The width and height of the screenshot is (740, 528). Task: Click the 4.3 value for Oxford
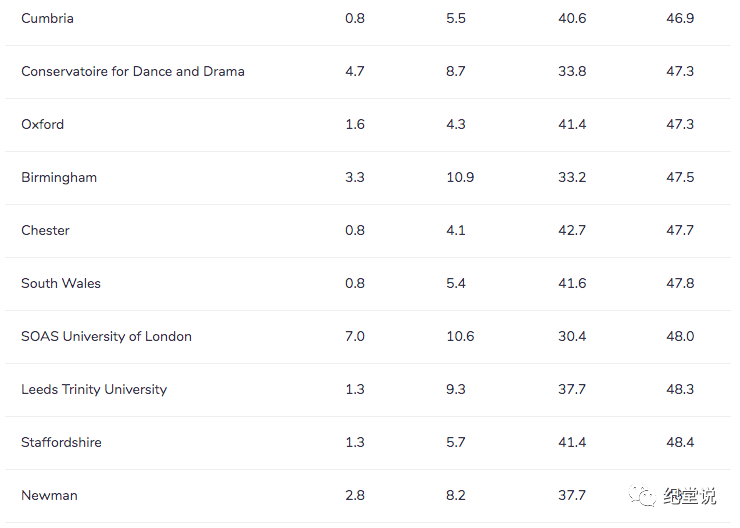(x=456, y=124)
